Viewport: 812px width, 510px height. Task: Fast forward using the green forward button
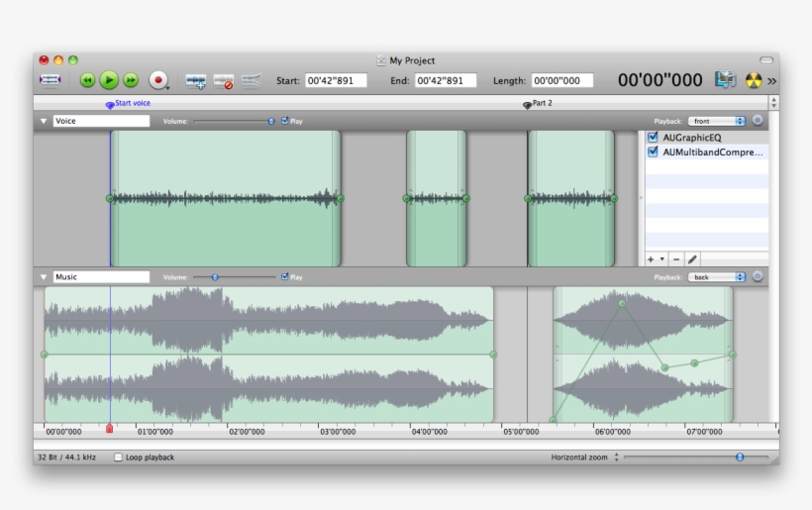[x=131, y=80]
